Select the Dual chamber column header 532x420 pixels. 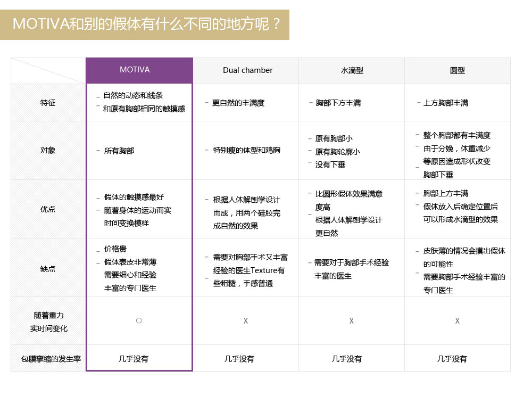pos(246,70)
